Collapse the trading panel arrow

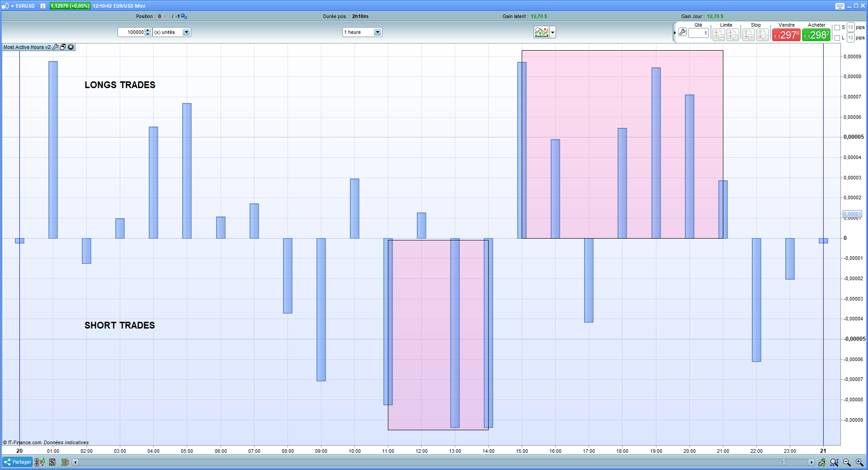675,33
